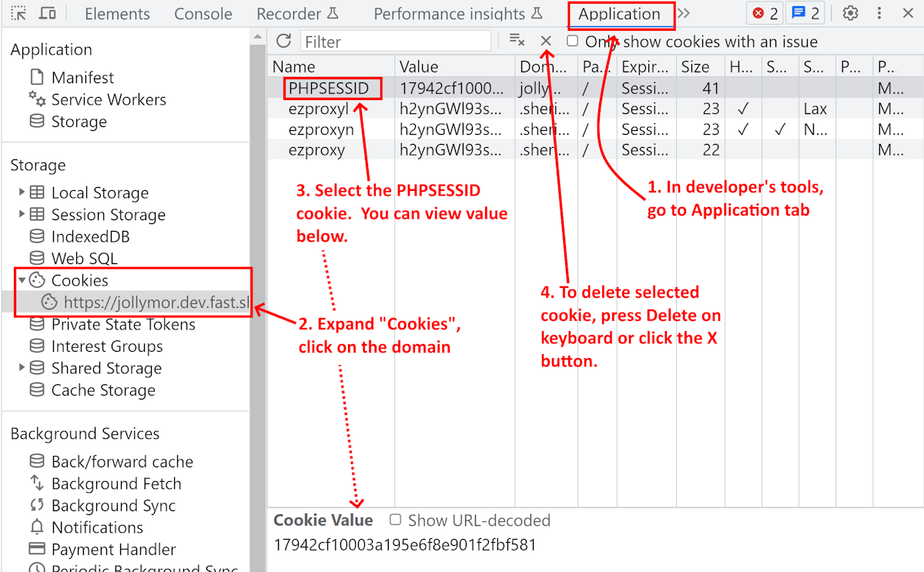
Task: Clear all cookies using the clear icon
Action: click(517, 40)
